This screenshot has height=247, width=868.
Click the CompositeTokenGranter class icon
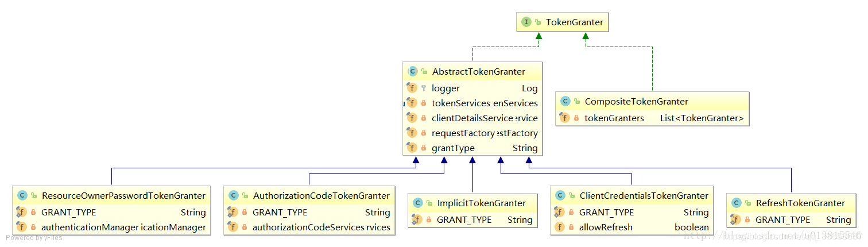point(565,102)
